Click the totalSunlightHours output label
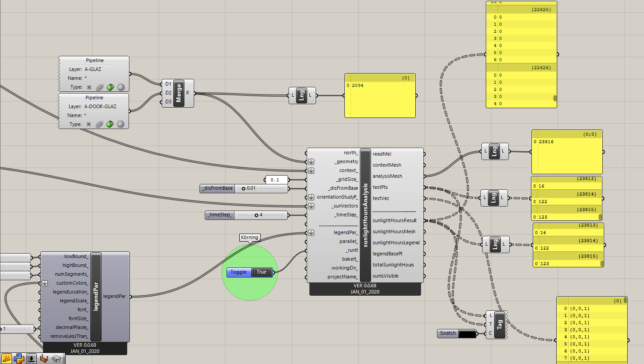 click(393, 265)
